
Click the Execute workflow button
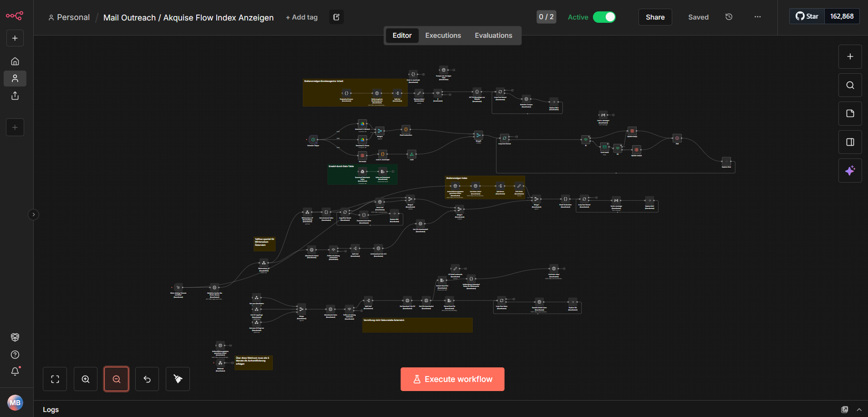[x=452, y=379]
